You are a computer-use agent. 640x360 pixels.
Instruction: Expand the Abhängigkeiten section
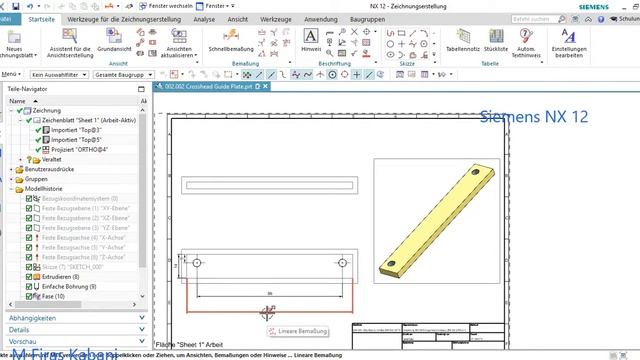76,318
